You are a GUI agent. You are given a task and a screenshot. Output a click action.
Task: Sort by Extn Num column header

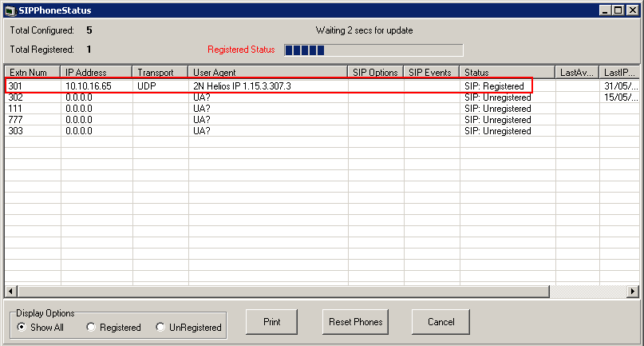[32, 73]
